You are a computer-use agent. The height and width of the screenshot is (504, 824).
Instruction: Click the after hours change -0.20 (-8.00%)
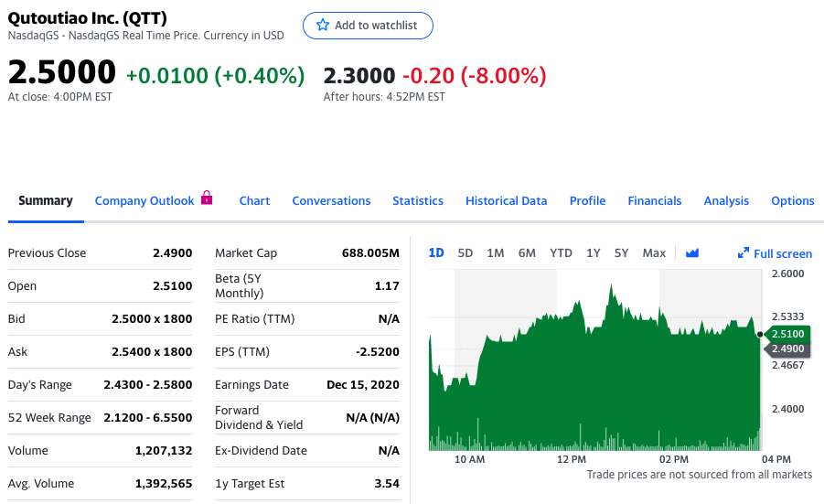(475, 76)
